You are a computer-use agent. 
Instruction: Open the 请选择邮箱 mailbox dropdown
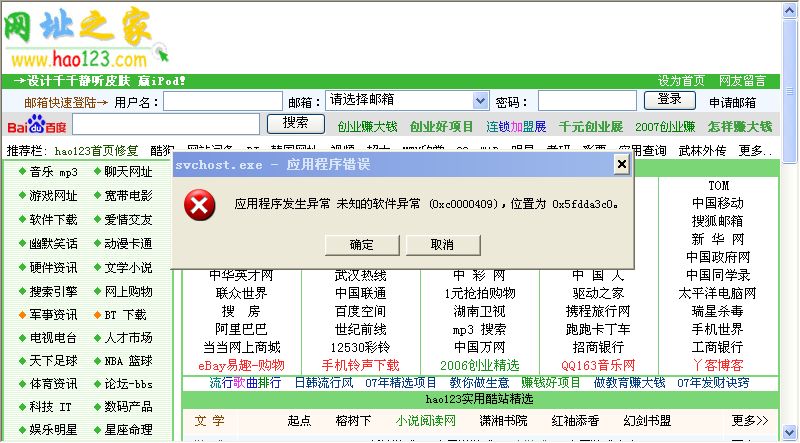[x=407, y=101]
